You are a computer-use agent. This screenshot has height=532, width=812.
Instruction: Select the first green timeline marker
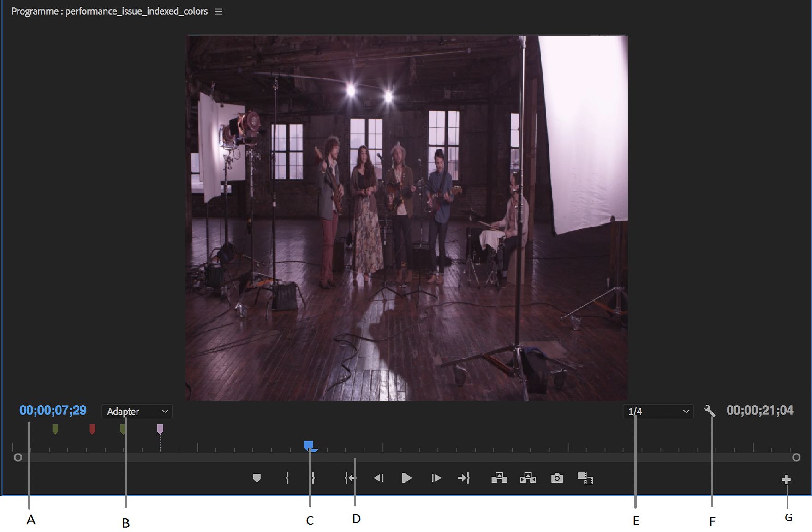pyautogui.click(x=55, y=430)
